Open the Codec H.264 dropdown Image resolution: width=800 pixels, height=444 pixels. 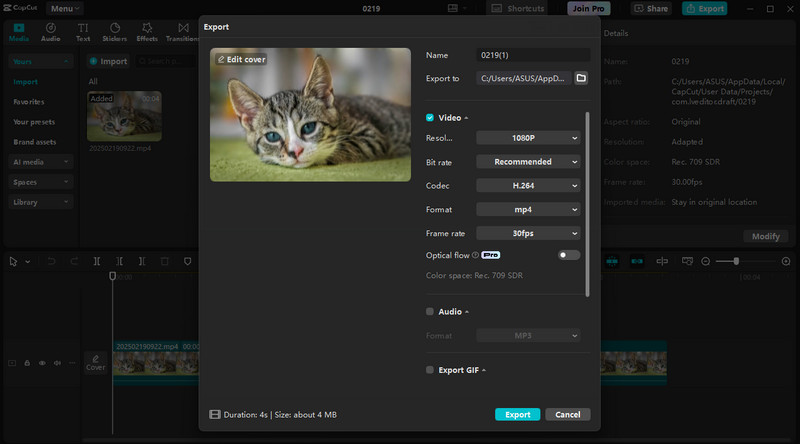pos(528,186)
